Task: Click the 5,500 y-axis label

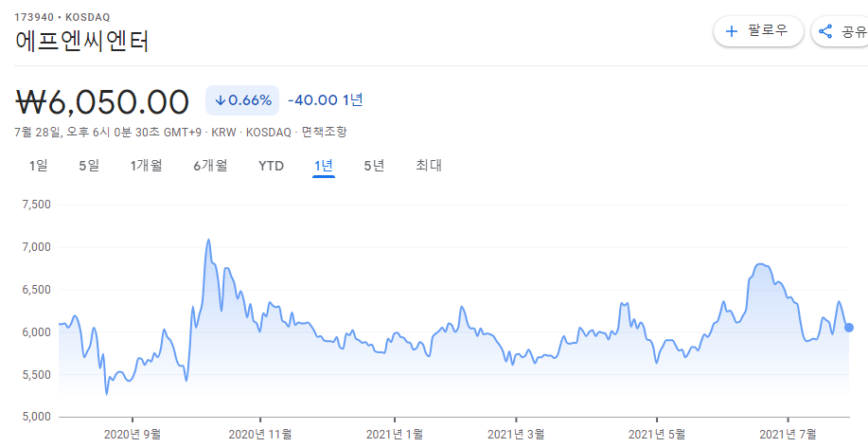Action: click(36, 375)
